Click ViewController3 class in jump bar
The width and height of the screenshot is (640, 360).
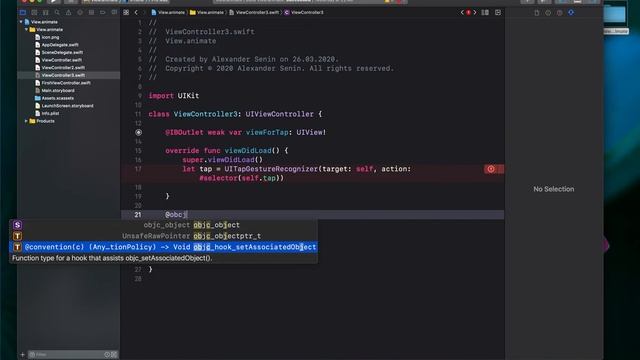pyautogui.click(x=304, y=13)
